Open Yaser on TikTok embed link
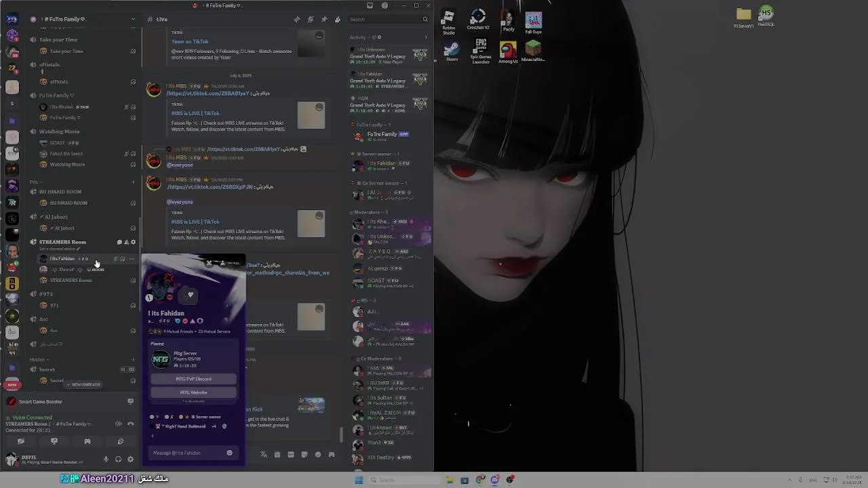 pyautogui.click(x=190, y=41)
